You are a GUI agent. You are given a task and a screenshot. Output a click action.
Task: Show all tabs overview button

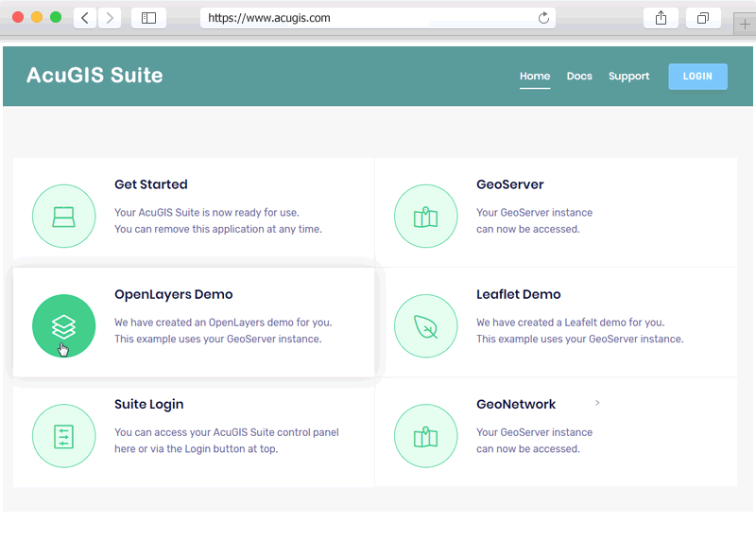[x=703, y=18]
